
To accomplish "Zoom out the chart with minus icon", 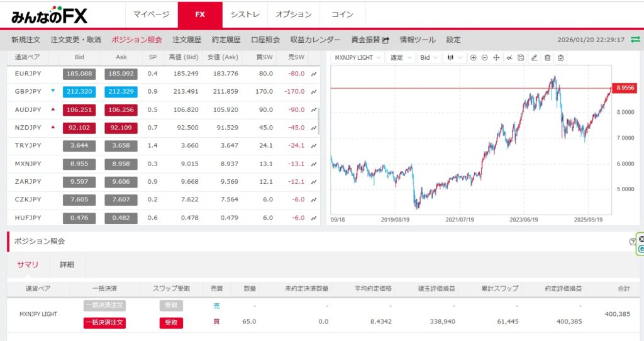I will pos(485,57).
